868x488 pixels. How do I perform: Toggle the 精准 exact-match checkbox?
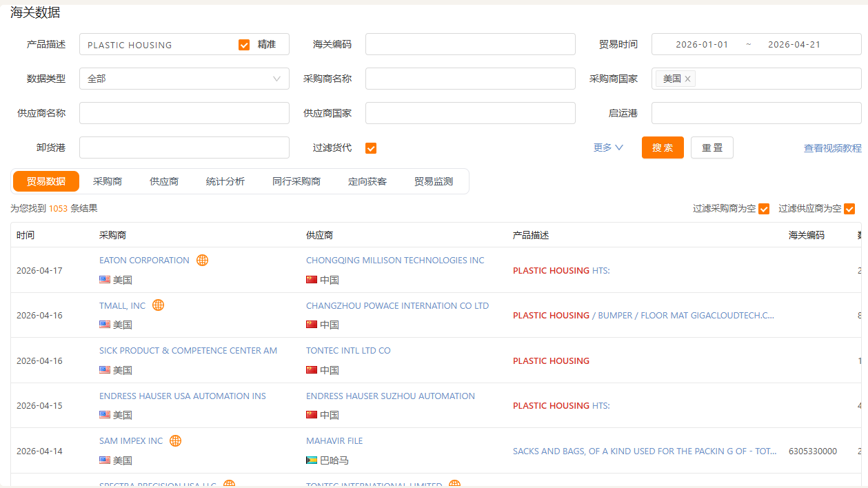(244, 45)
